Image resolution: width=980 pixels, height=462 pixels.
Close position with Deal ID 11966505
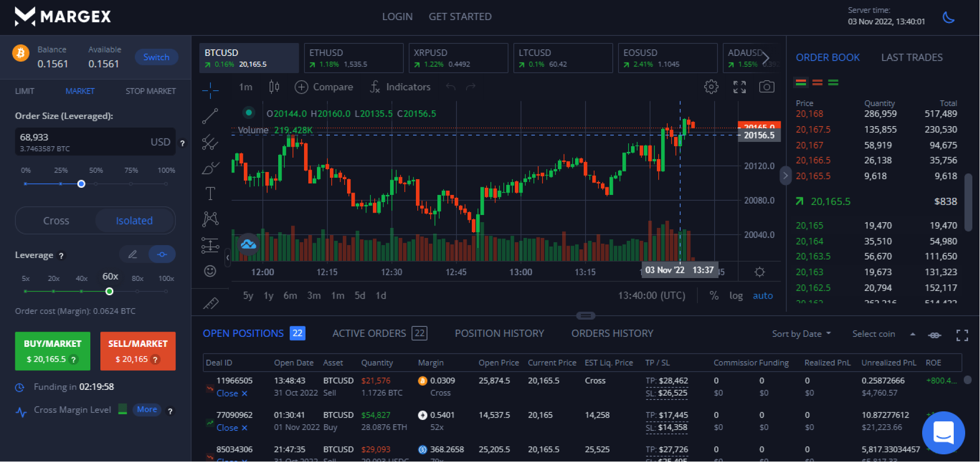(232, 393)
